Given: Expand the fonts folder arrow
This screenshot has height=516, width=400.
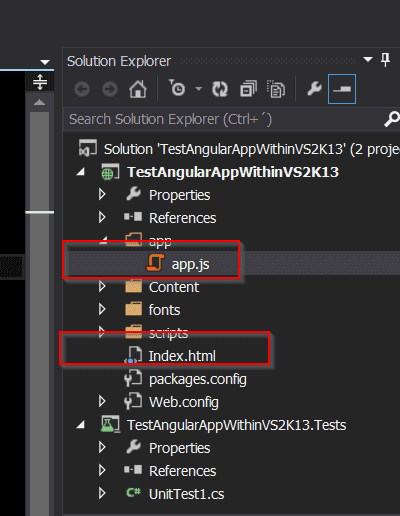Looking at the screenshot, I should tap(102, 309).
